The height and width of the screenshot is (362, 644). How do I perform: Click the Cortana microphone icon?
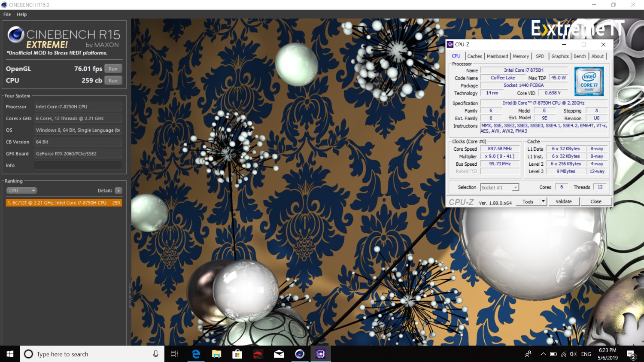156,354
